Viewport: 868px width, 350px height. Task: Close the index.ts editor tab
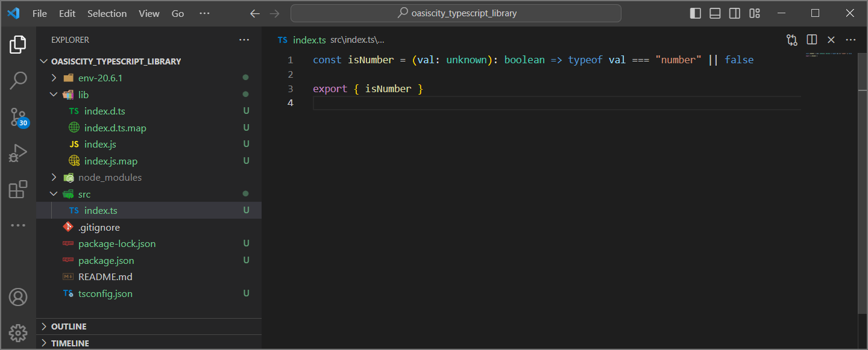[831, 40]
